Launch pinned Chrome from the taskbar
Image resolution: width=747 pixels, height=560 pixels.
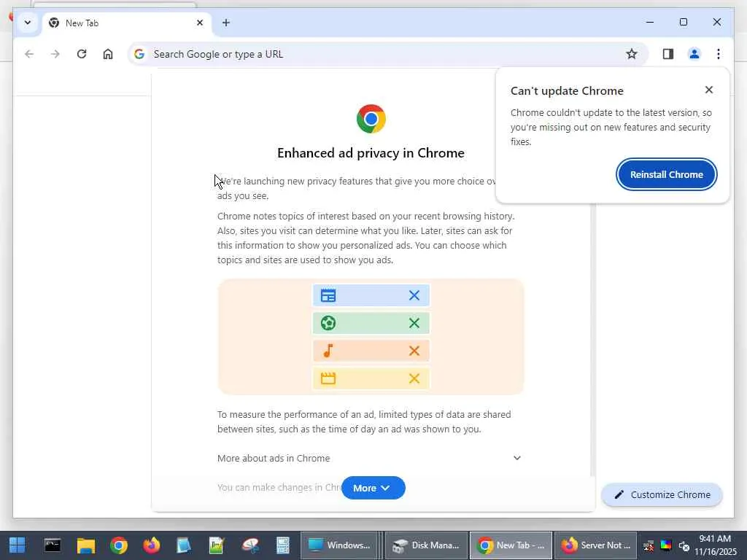(119, 545)
